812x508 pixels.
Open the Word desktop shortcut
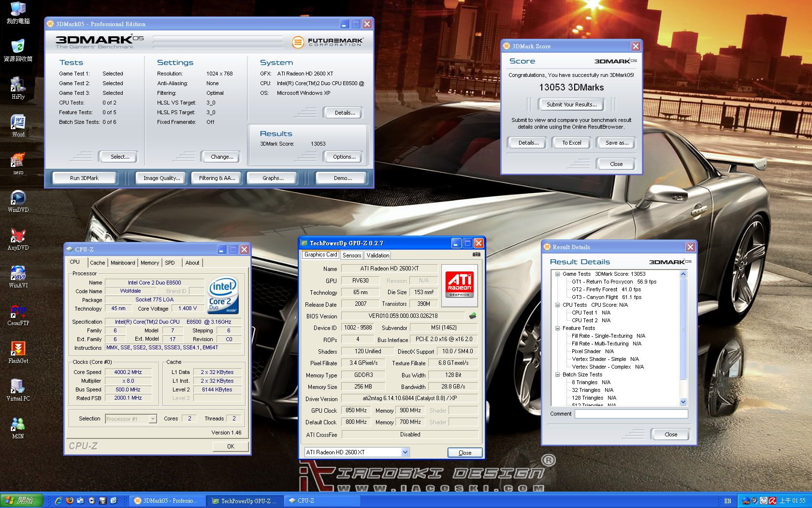tap(18, 126)
